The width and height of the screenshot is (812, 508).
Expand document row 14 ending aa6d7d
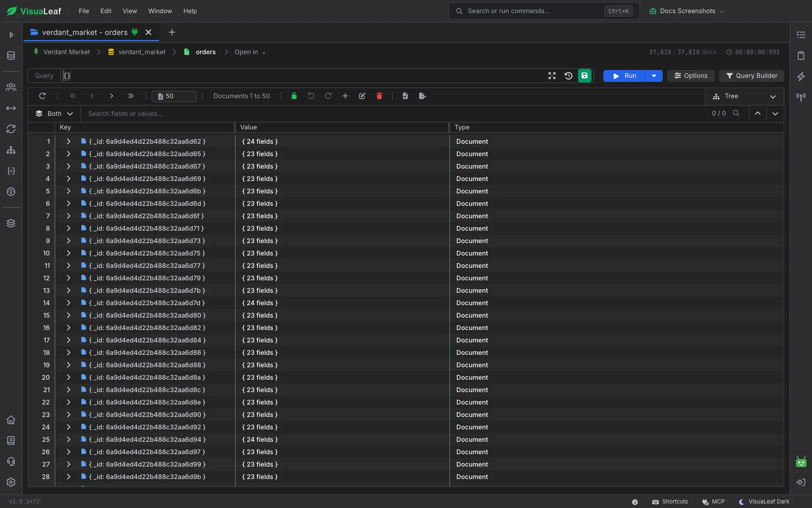tap(68, 303)
